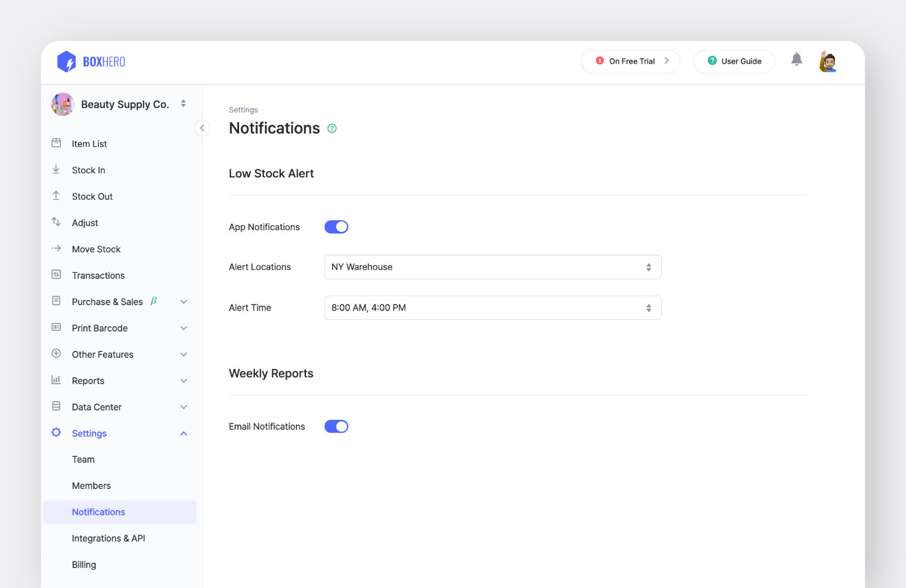Open the Alert Locations dropdown
The width and height of the screenshot is (906, 588).
tap(492, 267)
